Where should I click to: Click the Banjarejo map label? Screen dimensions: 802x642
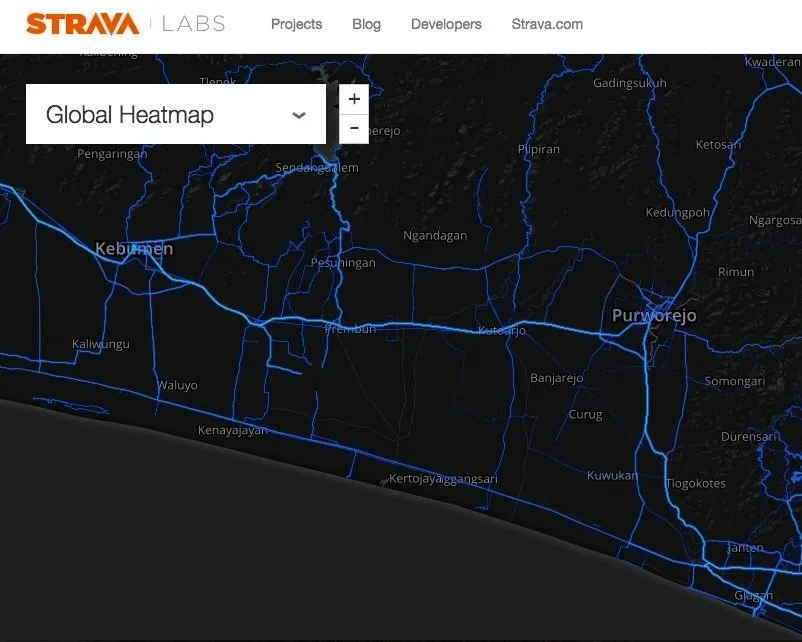tap(556, 378)
